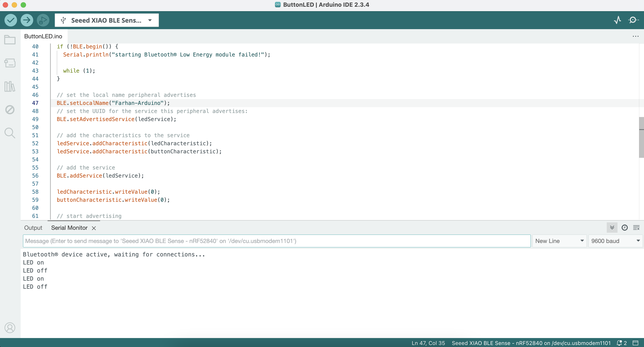Open the Boards Manager sidebar icon
644x347 pixels.
[x=10, y=63]
